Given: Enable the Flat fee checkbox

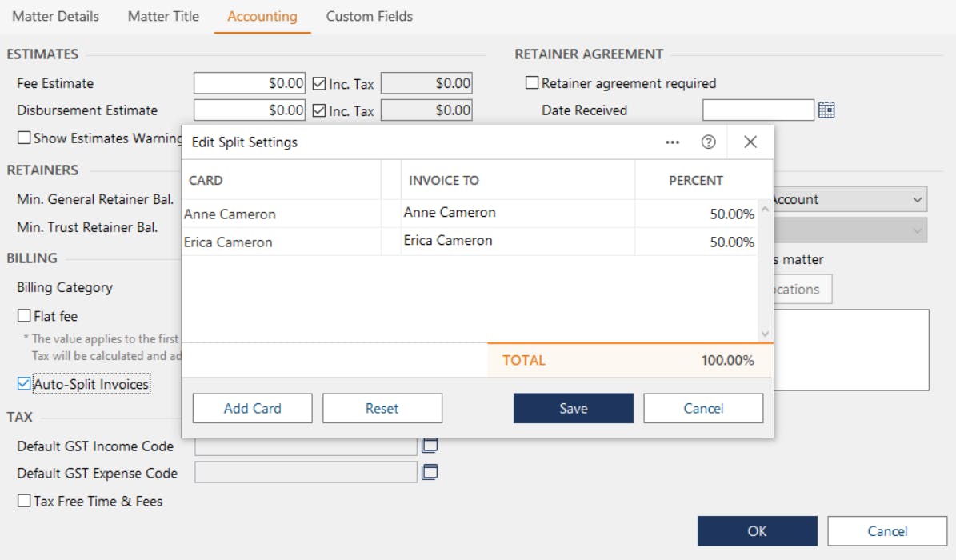Looking at the screenshot, I should click(24, 316).
